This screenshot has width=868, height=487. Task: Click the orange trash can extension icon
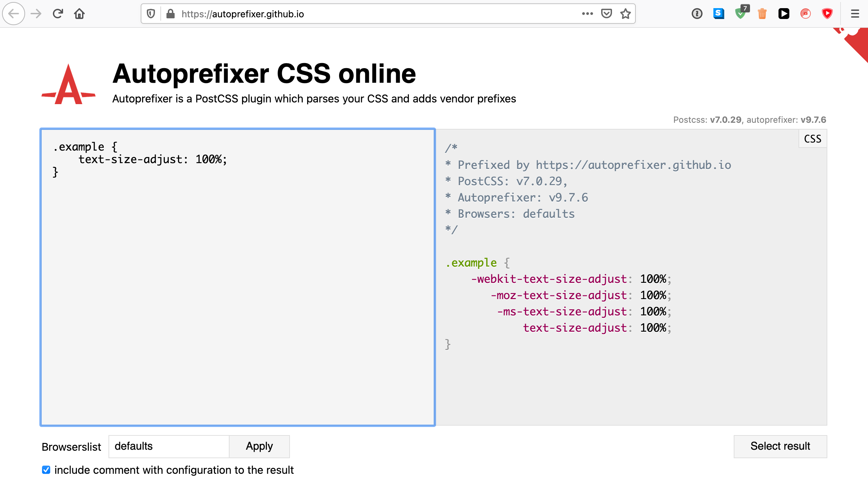762,14
